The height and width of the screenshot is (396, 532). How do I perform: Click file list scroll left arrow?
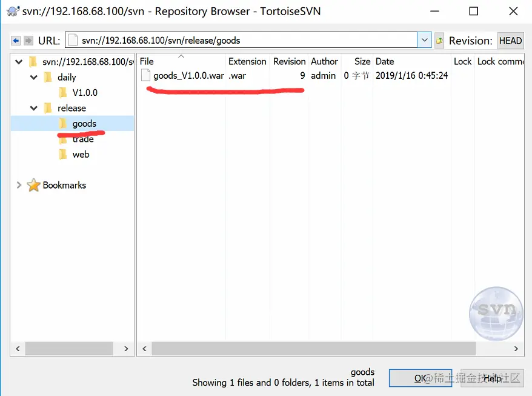click(x=145, y=349)
